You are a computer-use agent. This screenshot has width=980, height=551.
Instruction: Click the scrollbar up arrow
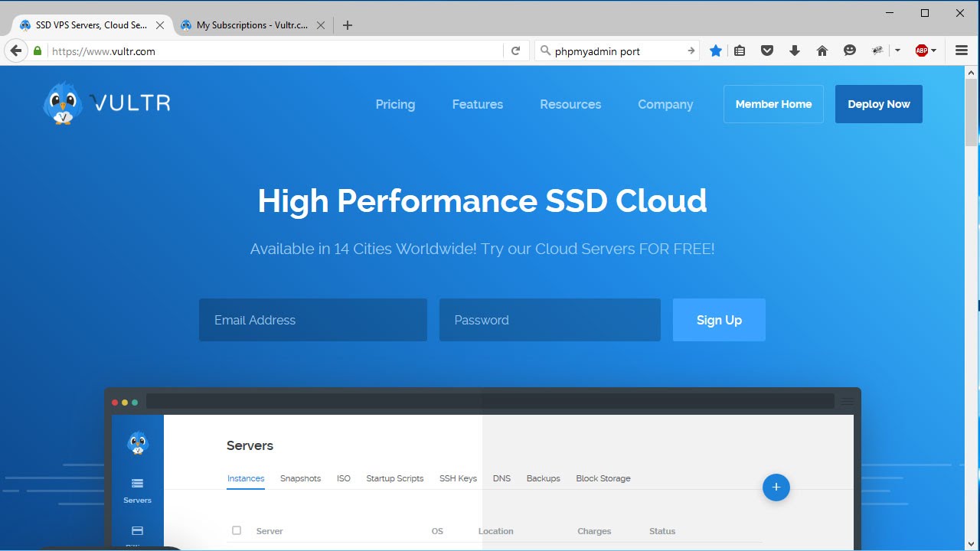pyautogui.click(x=972, y=72)
